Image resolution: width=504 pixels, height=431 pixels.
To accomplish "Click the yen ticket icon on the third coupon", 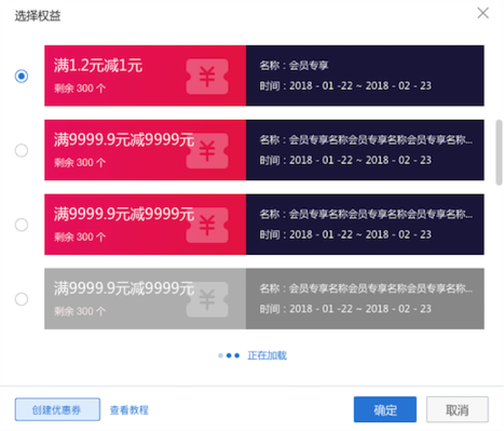I will click(x=207, y=225).
